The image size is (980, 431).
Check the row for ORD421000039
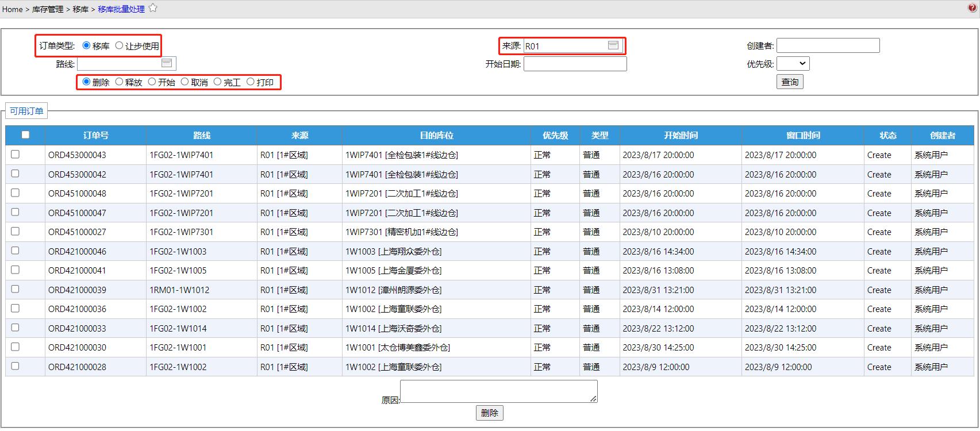point(16,289)
